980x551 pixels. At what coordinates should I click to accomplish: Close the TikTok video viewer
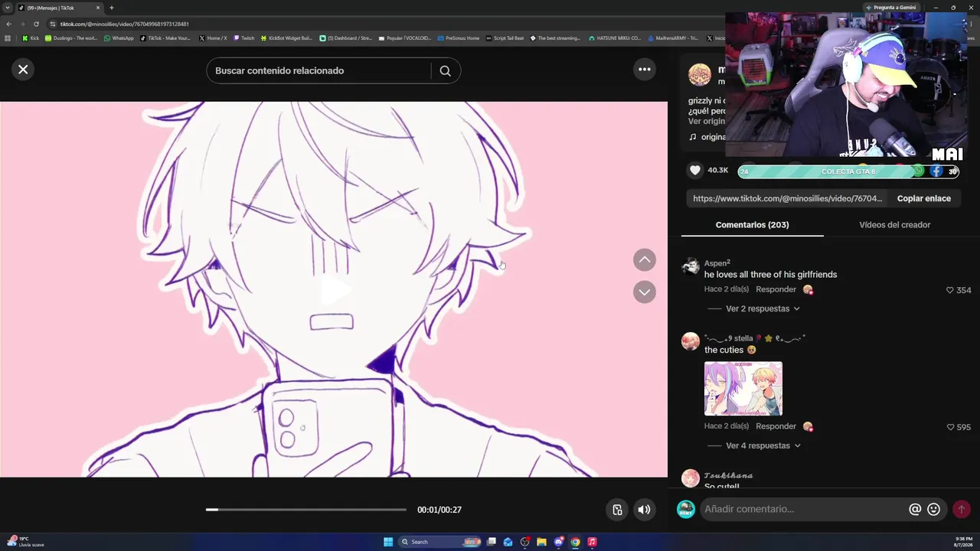pyautogui.click(x=23, y=70)
